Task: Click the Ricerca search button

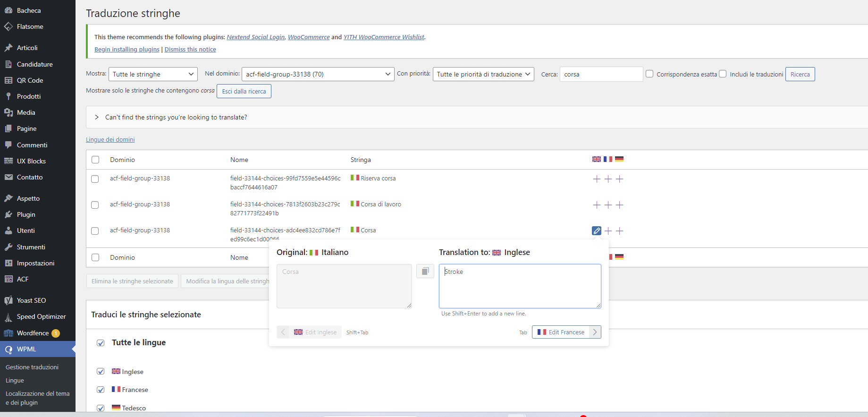Action: pyautogui.click(x=800, y=74)
